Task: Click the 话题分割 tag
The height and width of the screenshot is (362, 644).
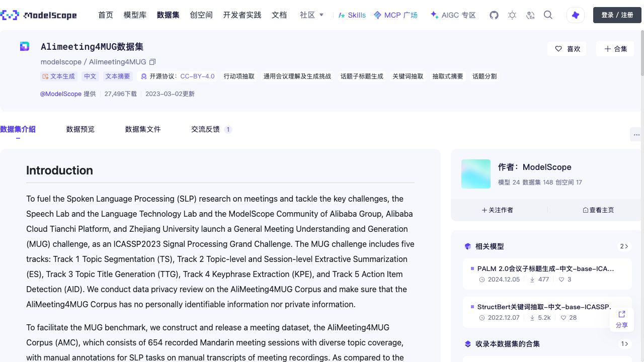Action: 485,76
